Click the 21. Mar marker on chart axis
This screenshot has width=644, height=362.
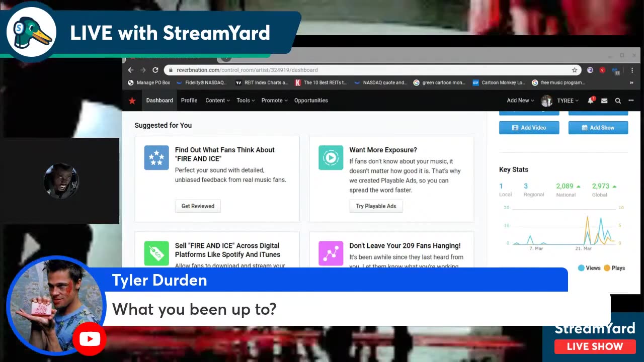[x=584, y=248]
